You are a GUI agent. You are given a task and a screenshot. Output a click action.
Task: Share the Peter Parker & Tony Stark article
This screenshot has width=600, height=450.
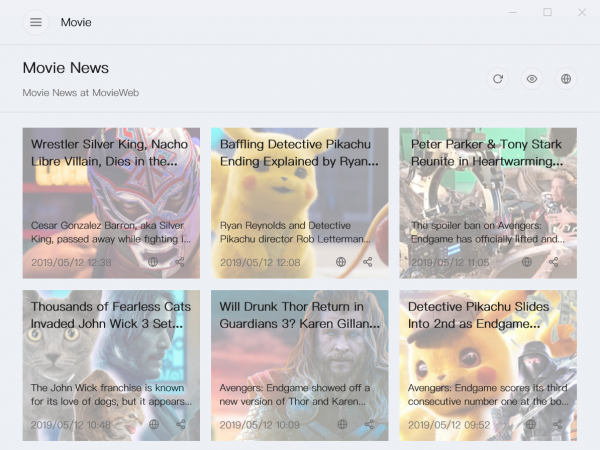click(553, 262)
